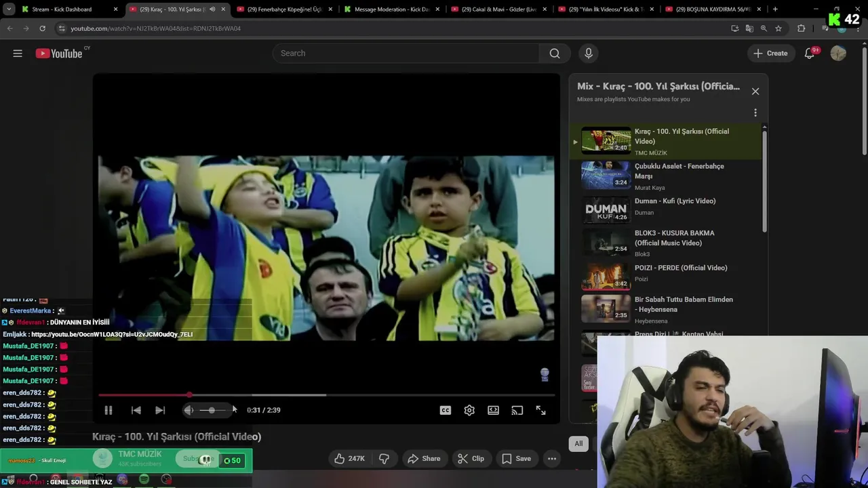The height and width of the screenshot is (488, 868).
Task: Click the URL address bar
Action: [393, 28]
